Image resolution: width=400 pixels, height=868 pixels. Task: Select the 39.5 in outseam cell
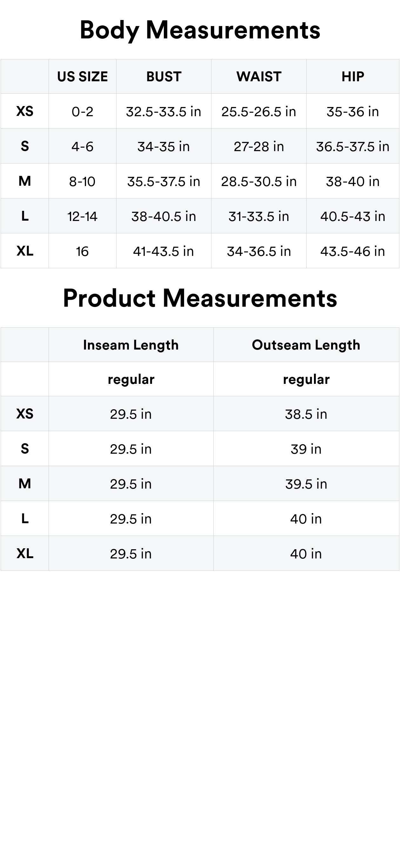(306, 484)
